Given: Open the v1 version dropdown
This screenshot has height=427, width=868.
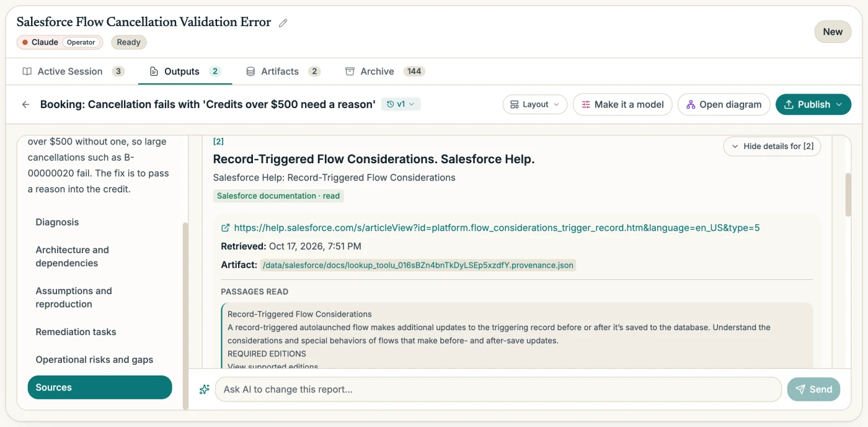Looking at the screenshot, I should 401,104.
